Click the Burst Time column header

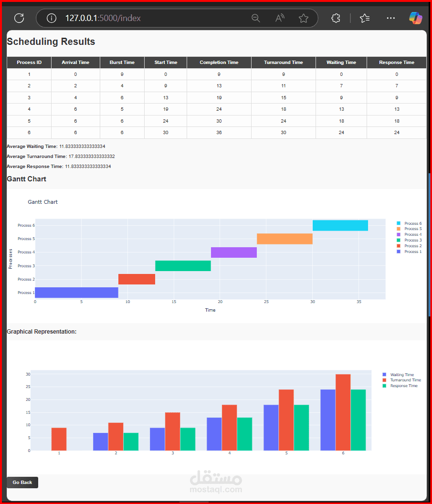(x=122, y=63)
